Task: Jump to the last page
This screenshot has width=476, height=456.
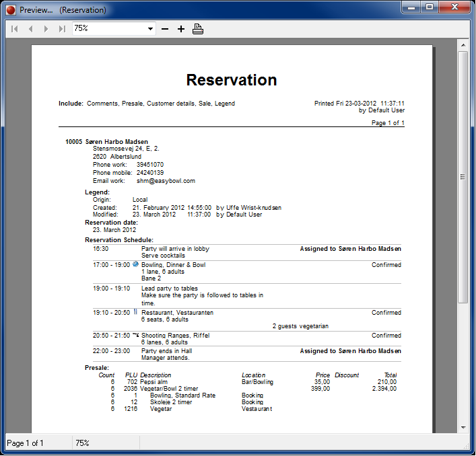Action: click(62, 29)
